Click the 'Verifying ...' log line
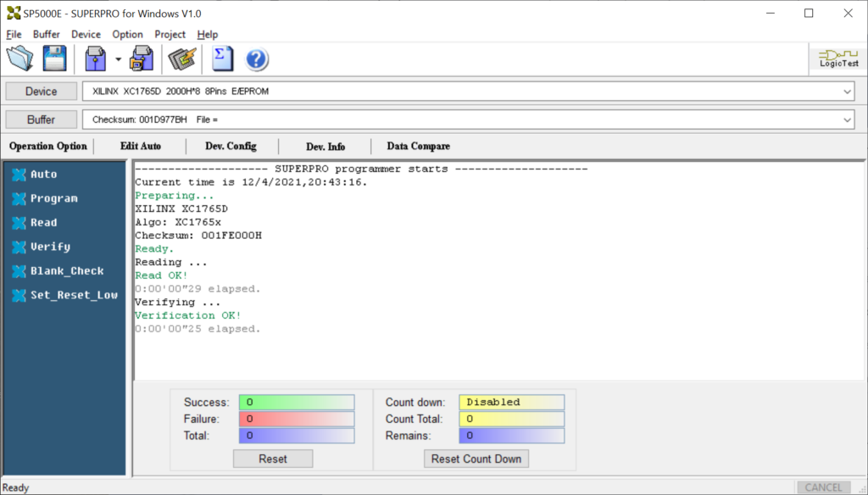Viewport: 868px width, 495px height. (x=178, y=302)
